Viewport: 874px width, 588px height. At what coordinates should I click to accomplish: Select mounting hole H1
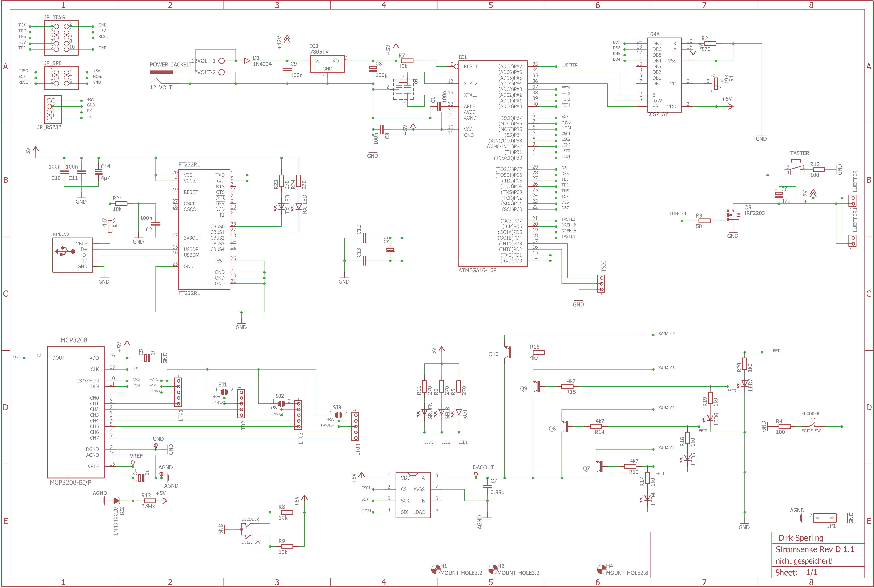[x=436, y=569]
